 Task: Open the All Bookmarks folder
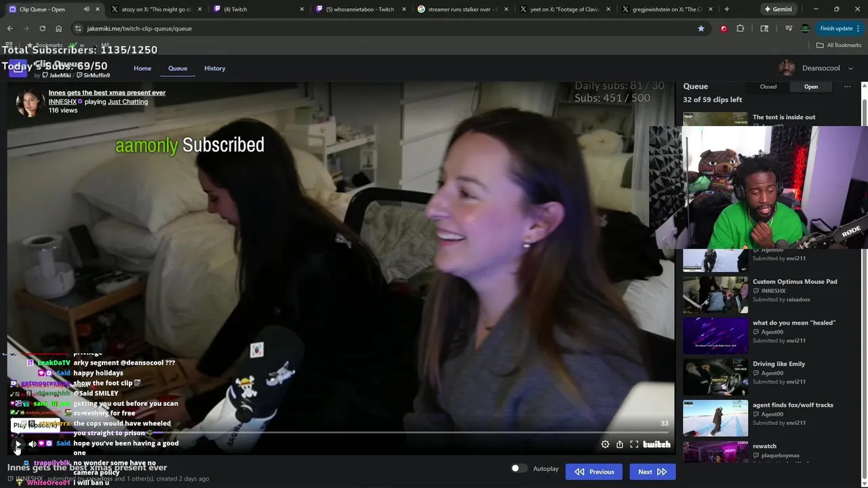839,45
